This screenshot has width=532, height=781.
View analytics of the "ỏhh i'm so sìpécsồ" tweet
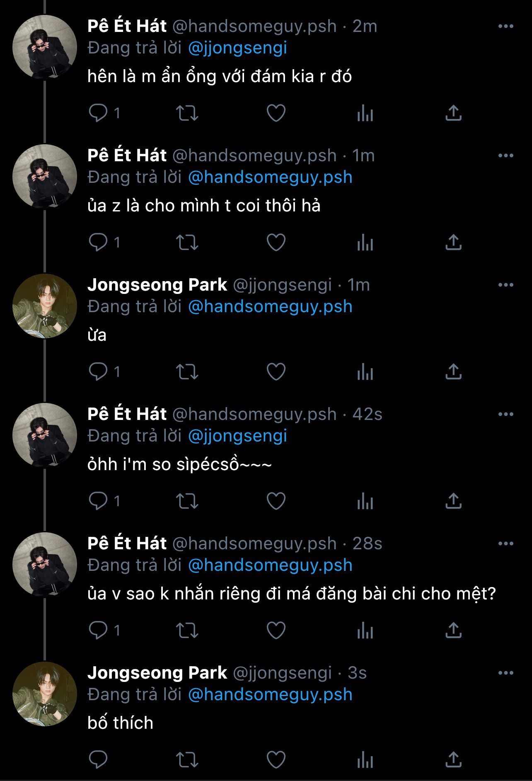[365, 501]
